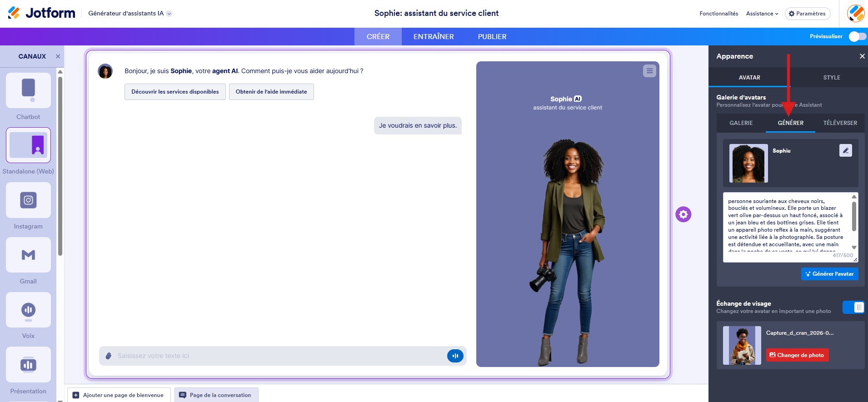Click the avatar description scrollbar down arrow
The width and height of the screenshot is (868, 402).
point(854,248)
